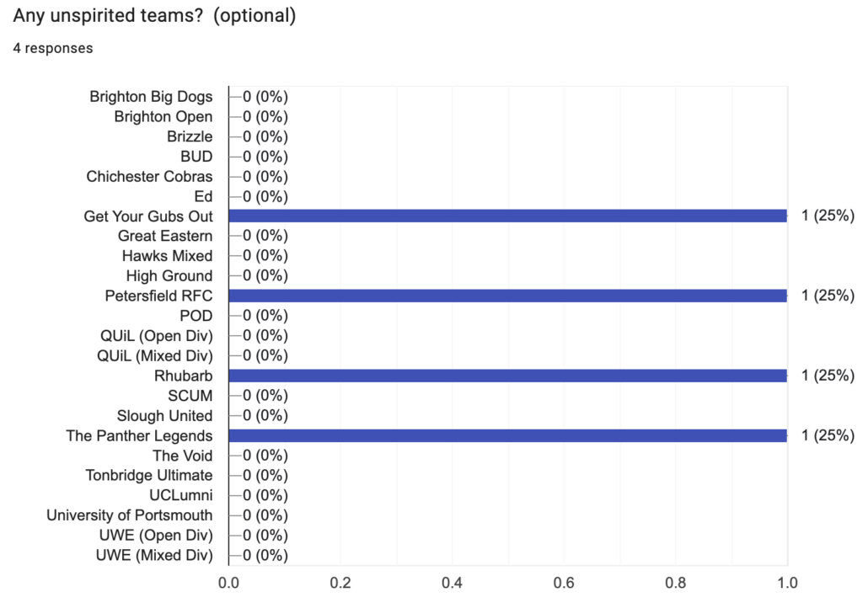
Task: Click the 0 (0%) value beside The Void
Action: (265, 456)
